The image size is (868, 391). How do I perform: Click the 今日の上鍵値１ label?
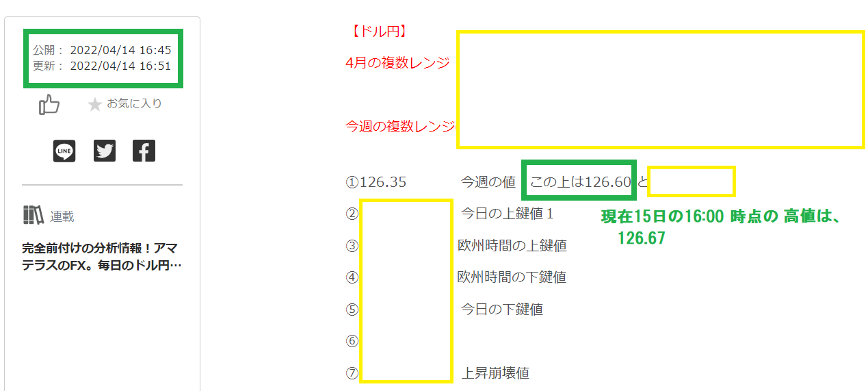(507, 214)
